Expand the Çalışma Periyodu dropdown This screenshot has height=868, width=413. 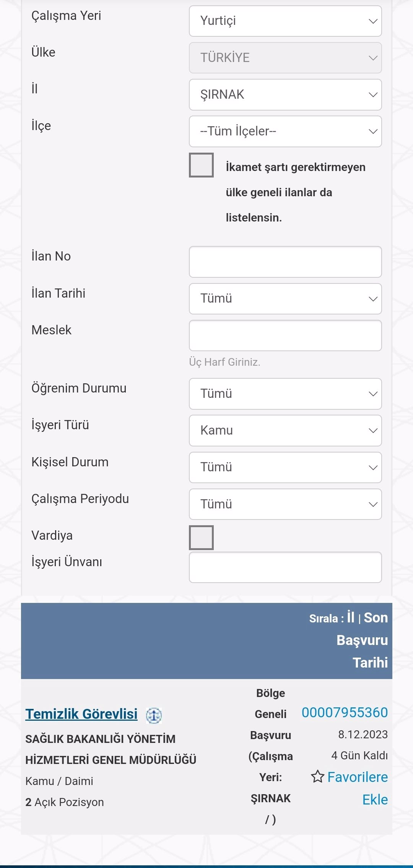[285, 504]
